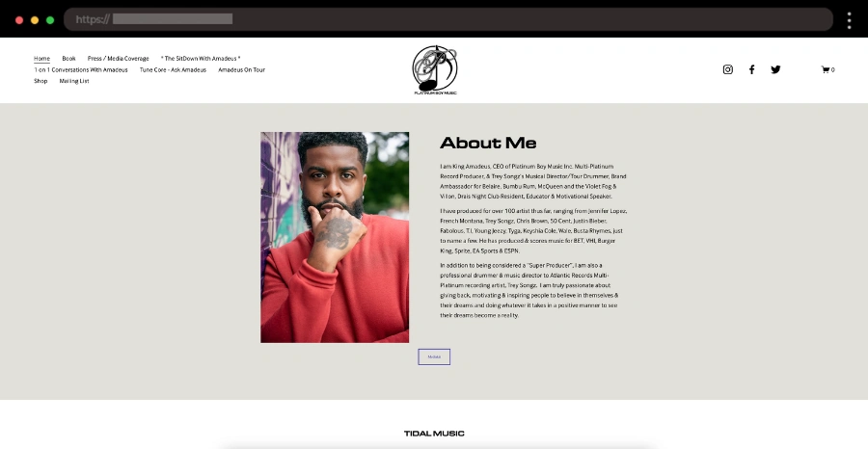Open the Facebook page icon
This screenshot has width=868, height=449.
(x=751, y=69)
